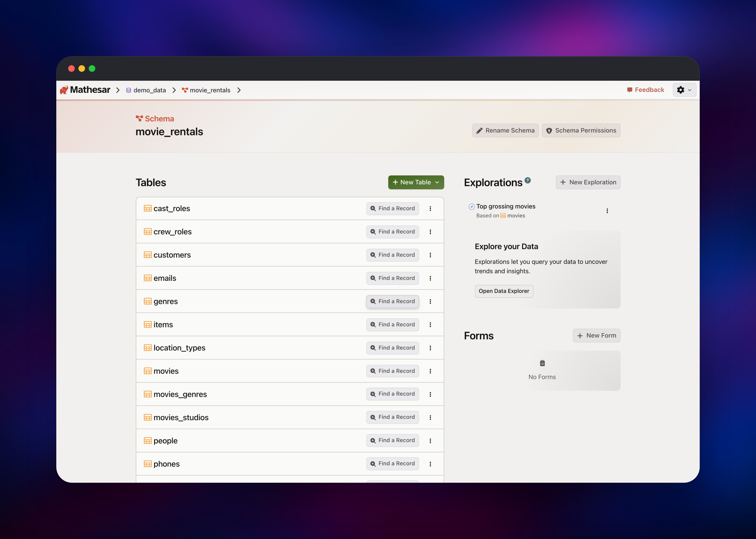
Task: Click Find a Record for location_types
Action: pyautogui.click(x=392, y=348)
